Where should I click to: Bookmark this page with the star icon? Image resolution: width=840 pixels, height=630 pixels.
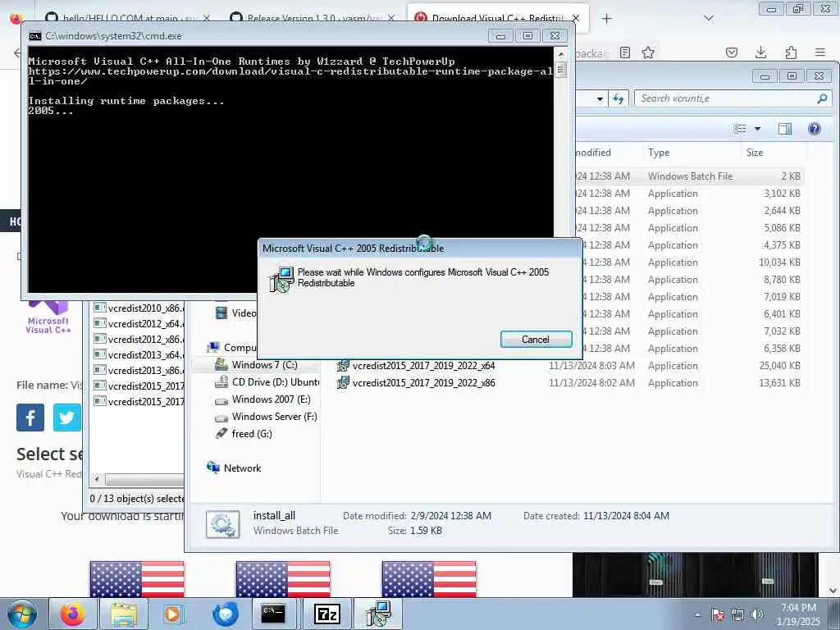pos(648,52)
